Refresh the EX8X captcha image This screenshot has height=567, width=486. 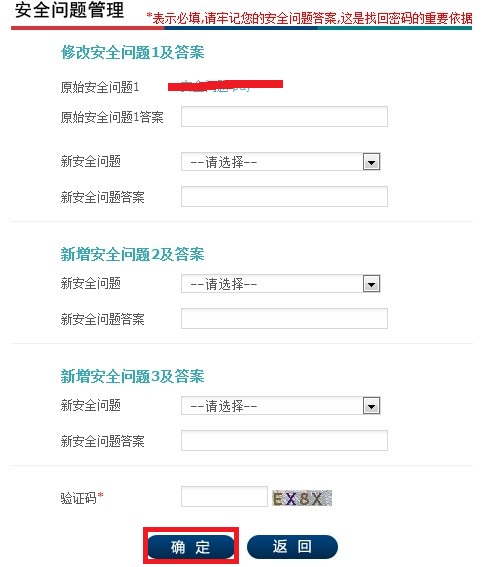pos(302,498)
